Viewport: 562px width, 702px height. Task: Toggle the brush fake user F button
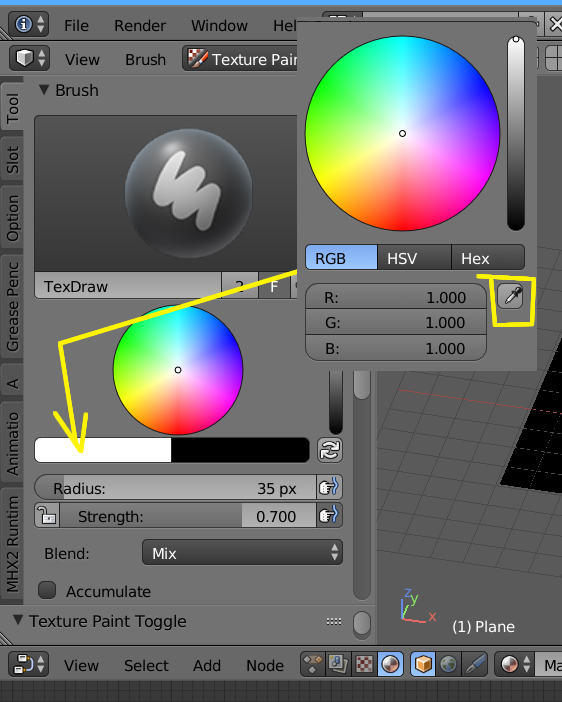point(274,286)
